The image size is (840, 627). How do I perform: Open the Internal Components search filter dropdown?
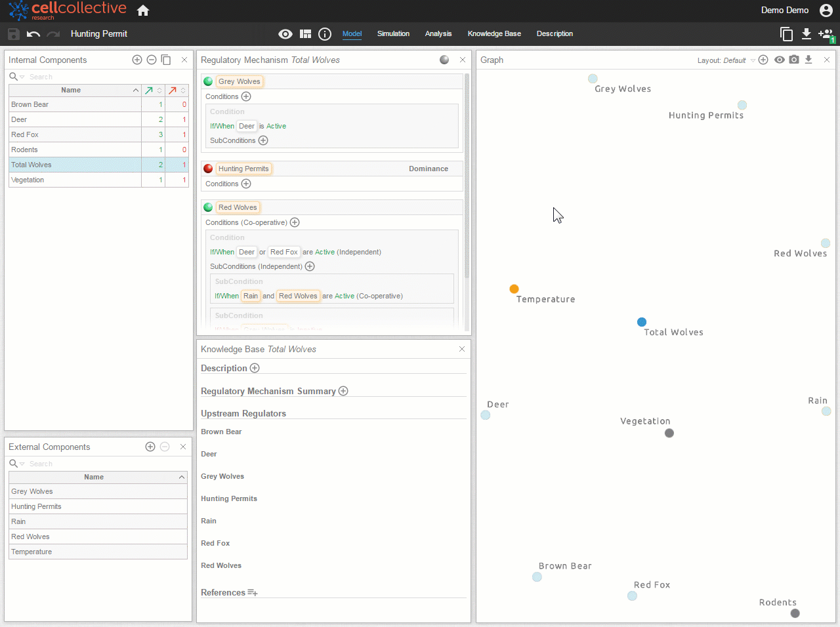pos(22,77)
